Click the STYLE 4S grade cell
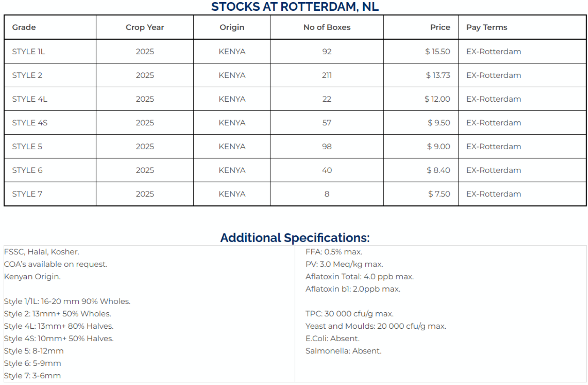 50,123
